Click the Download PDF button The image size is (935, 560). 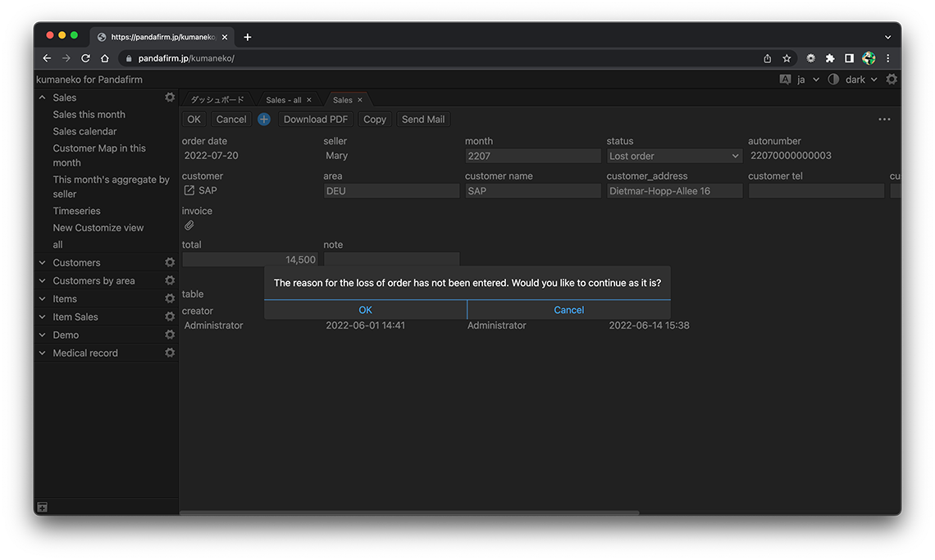click(x=316, y=119)
